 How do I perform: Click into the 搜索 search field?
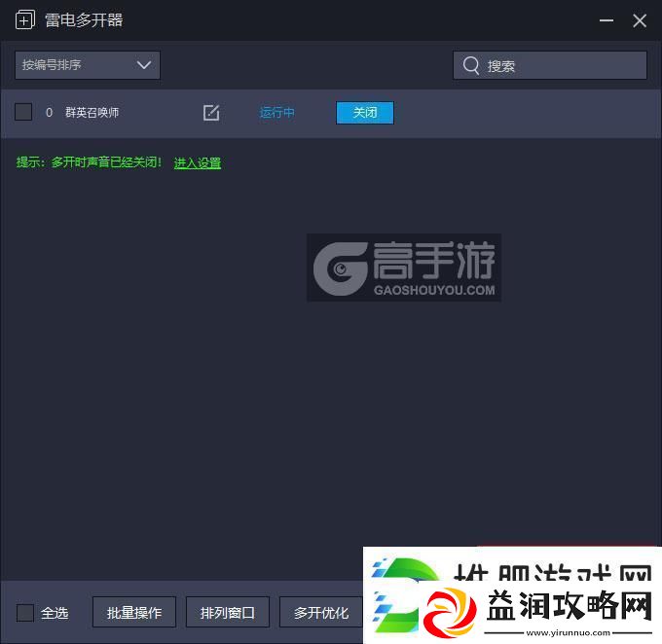click(x=550, y=65)
